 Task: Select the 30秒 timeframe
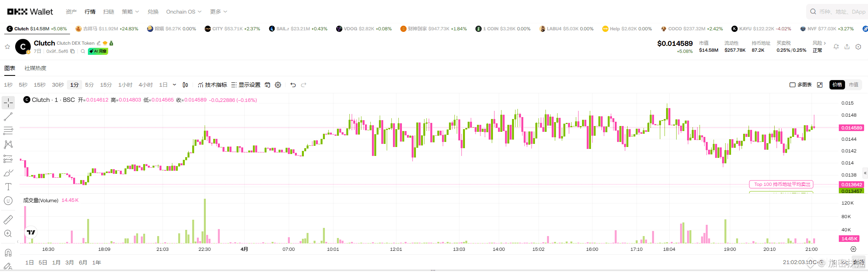pyautogui.click(x=58, y=85)
